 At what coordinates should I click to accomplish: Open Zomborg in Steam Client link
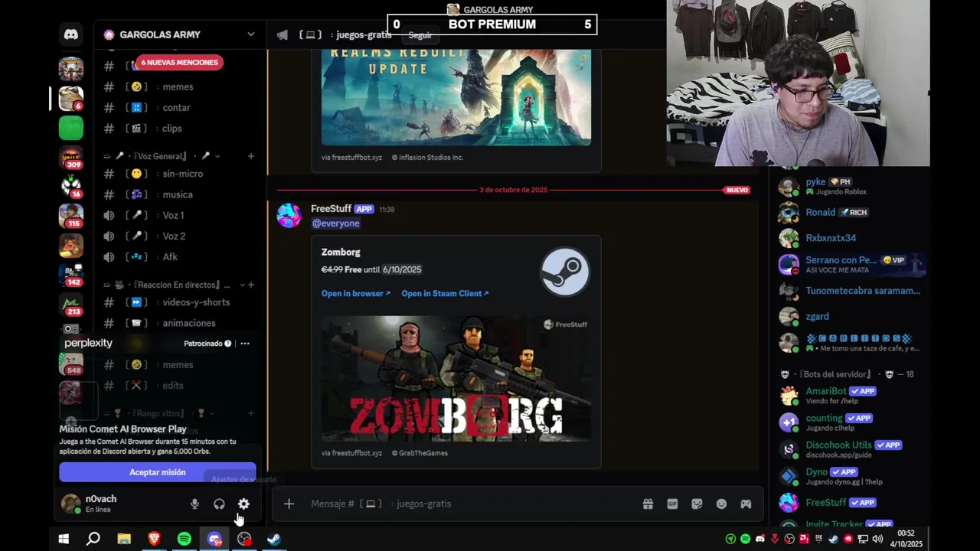(445, 293)
